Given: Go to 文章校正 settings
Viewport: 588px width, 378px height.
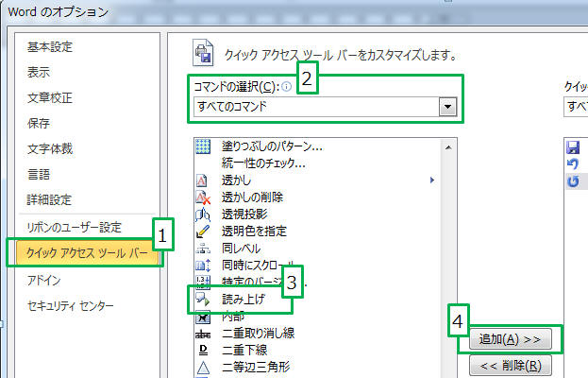Looking at the screenshot, I should pos(49,97).
